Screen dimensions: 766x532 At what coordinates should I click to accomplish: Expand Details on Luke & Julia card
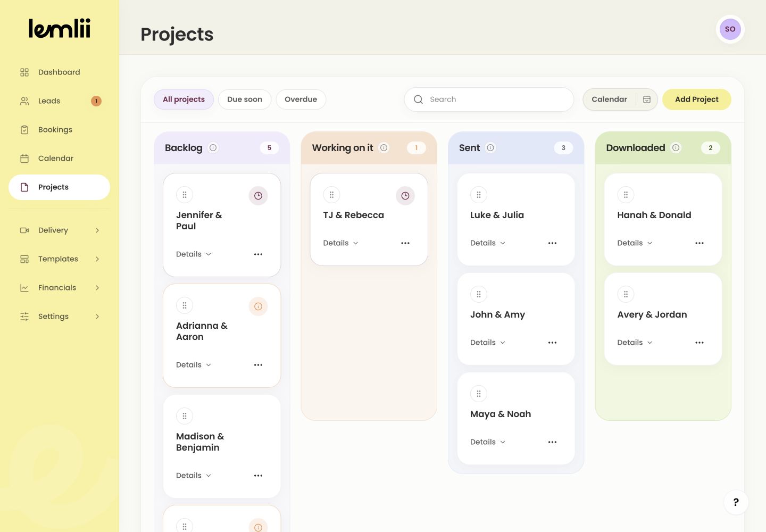(488, 243)
